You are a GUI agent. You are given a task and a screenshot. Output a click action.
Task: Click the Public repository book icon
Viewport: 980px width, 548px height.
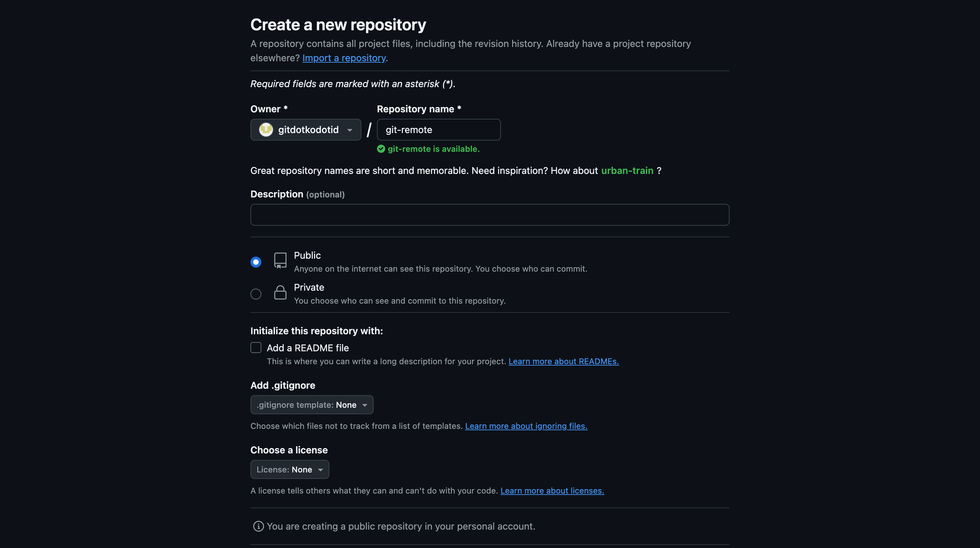pos(280,260)
